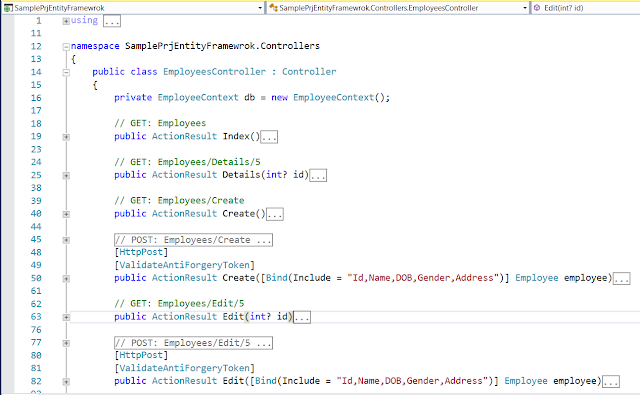Click the ellipsis box ending line 50
Image resolution: width=640 pixels, height=395 pixels.
click(x=622, y=278)
